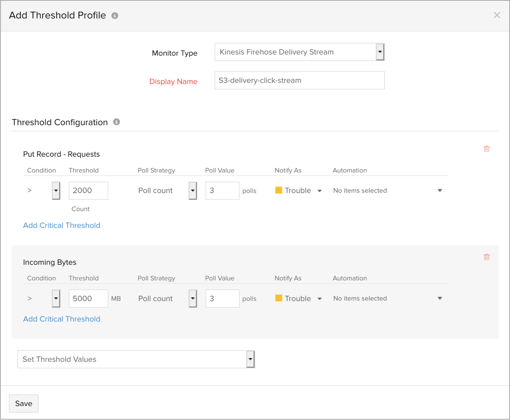Viewport: 510px width, 420px height.
Task: Open the Set Threshold Values dropdown
Action: point(250,359)
